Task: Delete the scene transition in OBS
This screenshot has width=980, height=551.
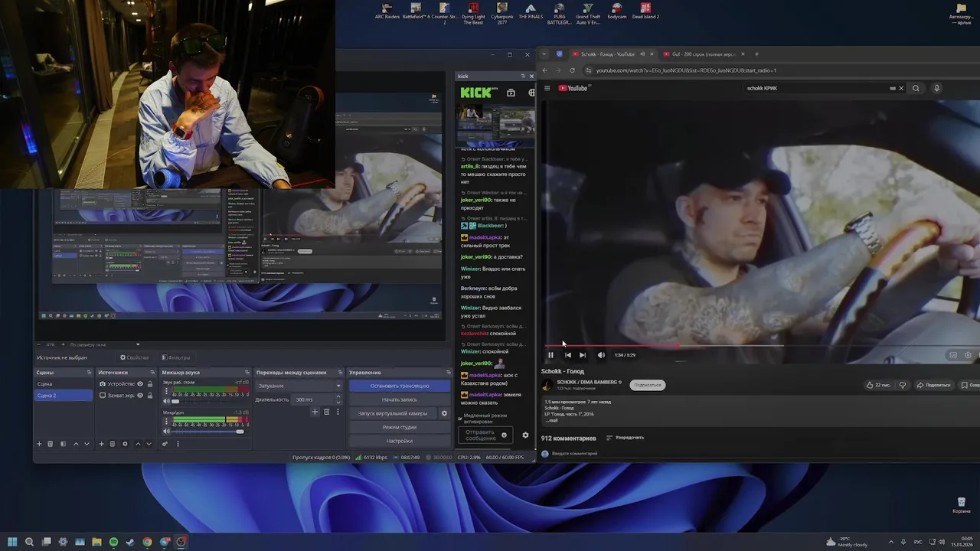Action: point(326,412)
